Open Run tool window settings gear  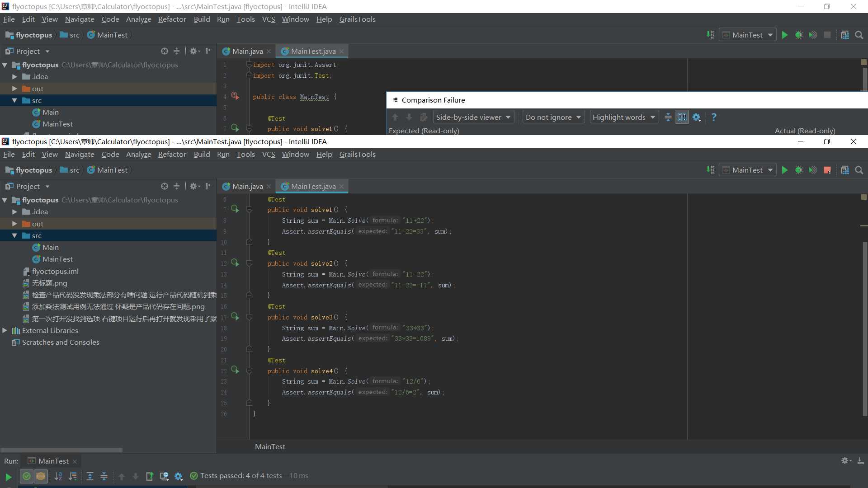click(846, 460)
